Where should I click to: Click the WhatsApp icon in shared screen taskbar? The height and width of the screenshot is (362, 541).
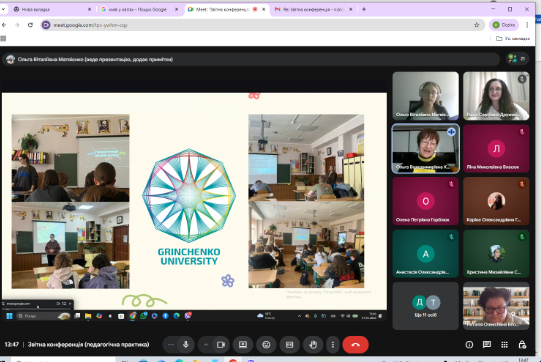tap(144, 316)
